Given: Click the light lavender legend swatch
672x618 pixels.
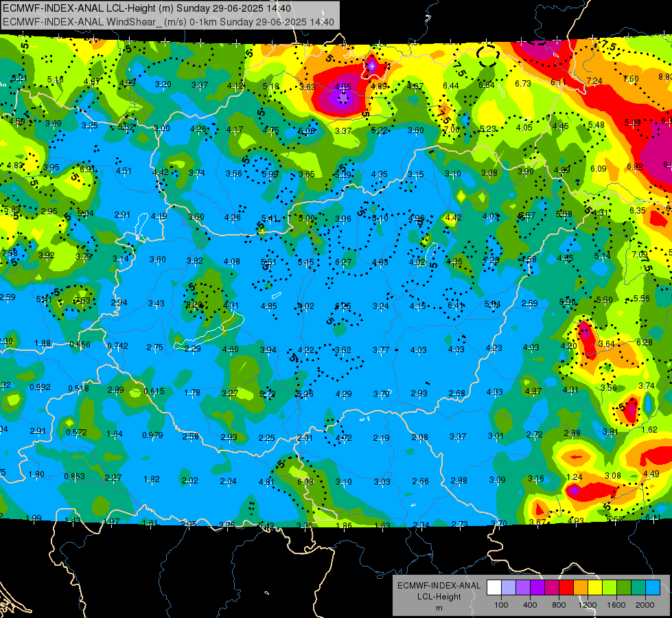Looking at the screenshot, I should pos(508,588).
